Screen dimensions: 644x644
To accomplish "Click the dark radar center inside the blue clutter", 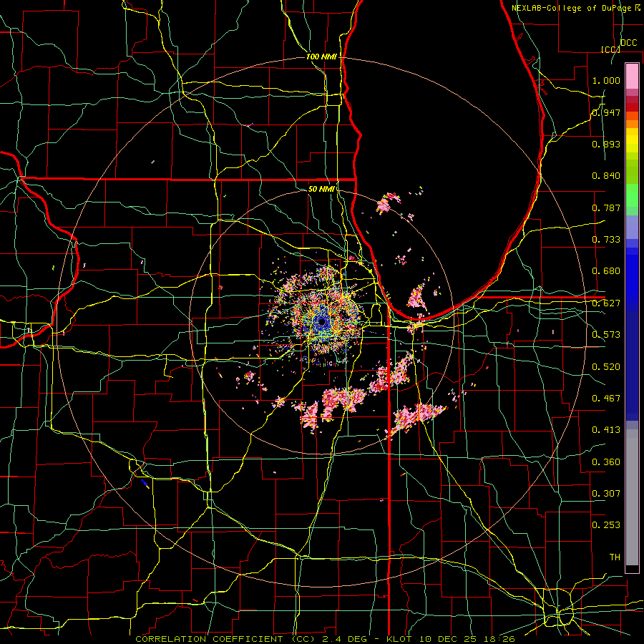I will (x=321, y=321).
